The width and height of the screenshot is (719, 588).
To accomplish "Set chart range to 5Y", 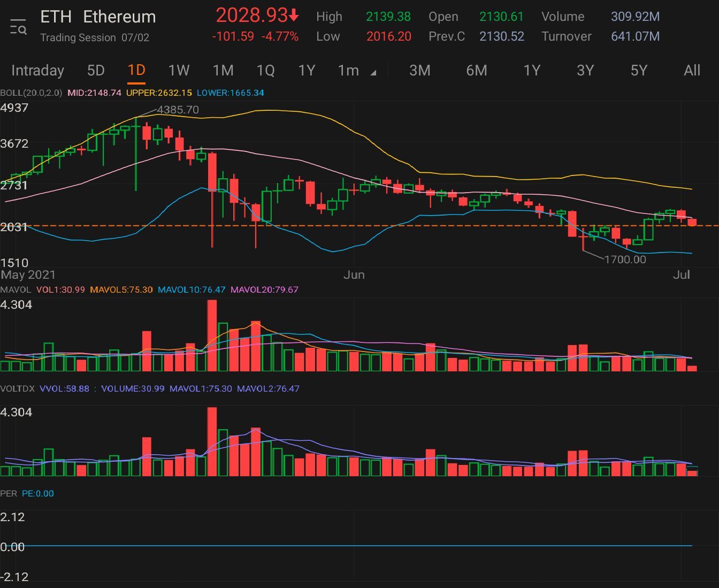I will click(x=639, y=71).
